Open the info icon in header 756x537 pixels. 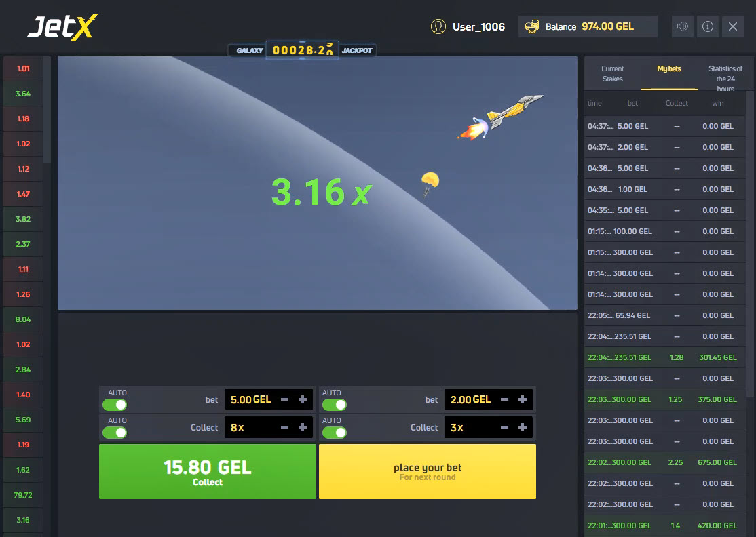tap(708, 26)
